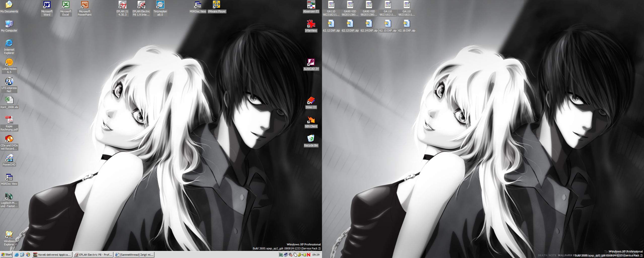Open the Microsoft PowerPoint shortcut
This screenshot has width=644, height=258.
point(85,8)
